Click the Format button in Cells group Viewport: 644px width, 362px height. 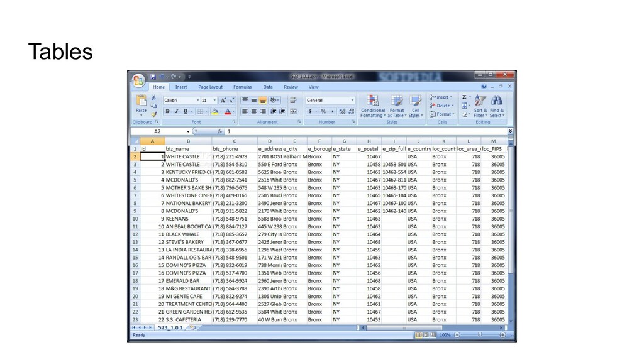442,114
